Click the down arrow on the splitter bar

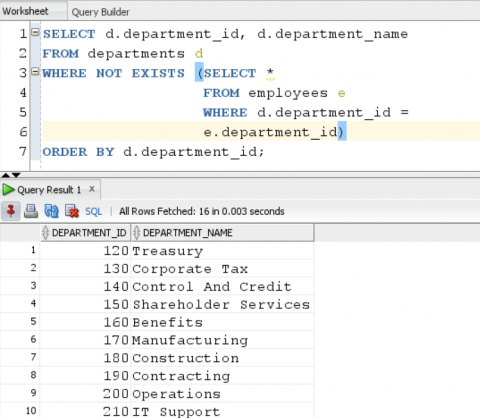tap(16, 175)
